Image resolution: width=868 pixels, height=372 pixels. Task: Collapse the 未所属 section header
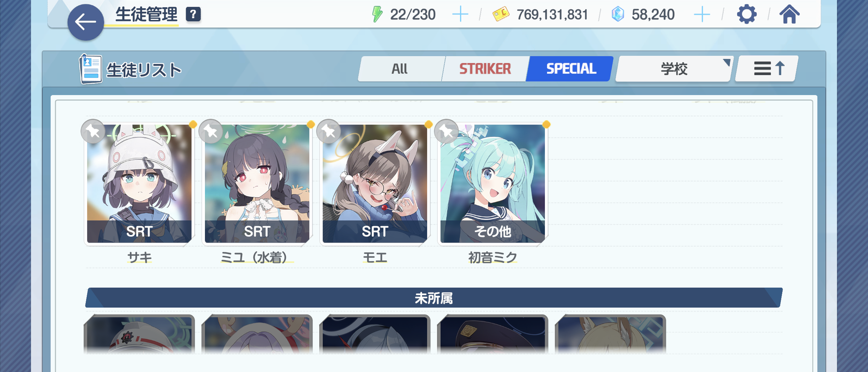click(x=434, y=298)
